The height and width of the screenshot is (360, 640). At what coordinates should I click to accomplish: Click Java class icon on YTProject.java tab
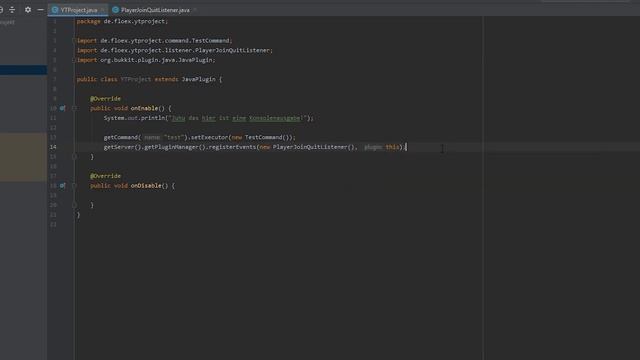click(55, 10)
